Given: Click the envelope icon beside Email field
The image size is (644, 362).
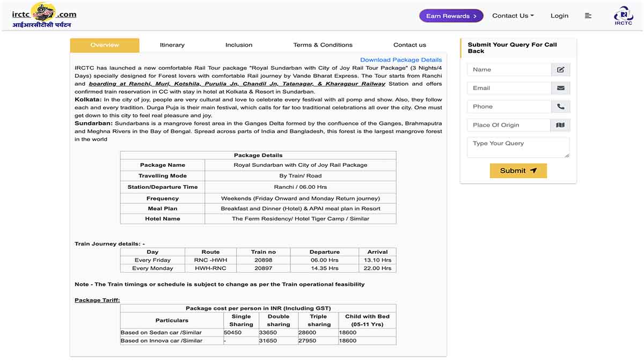Looking at the screenshot, I should pyautogui.click(x=561, y=88).
